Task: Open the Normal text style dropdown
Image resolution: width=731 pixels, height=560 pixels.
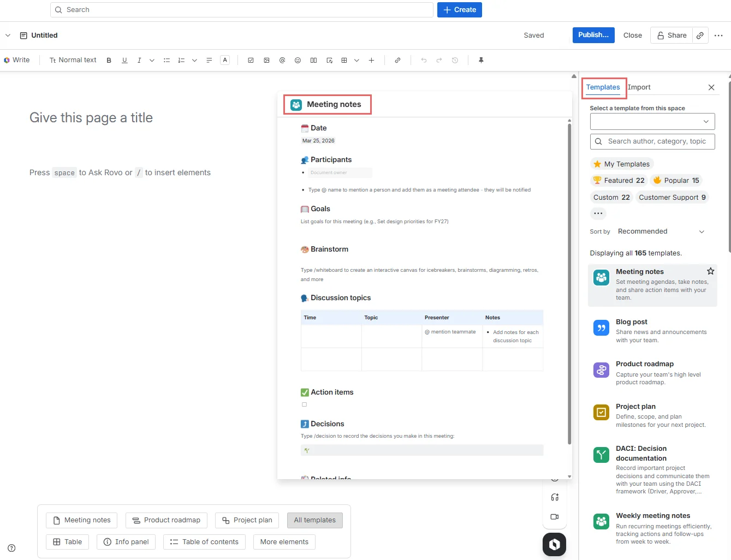Action: (73, 61)
